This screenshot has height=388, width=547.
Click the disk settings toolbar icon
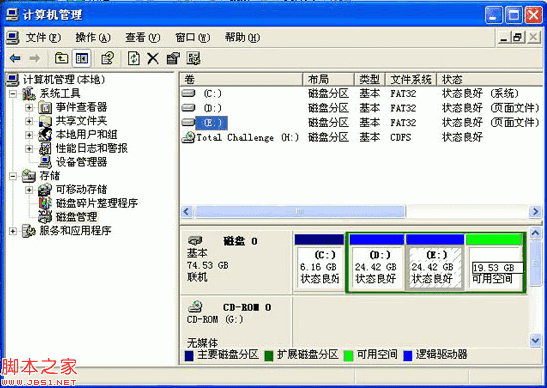(193, 58)
